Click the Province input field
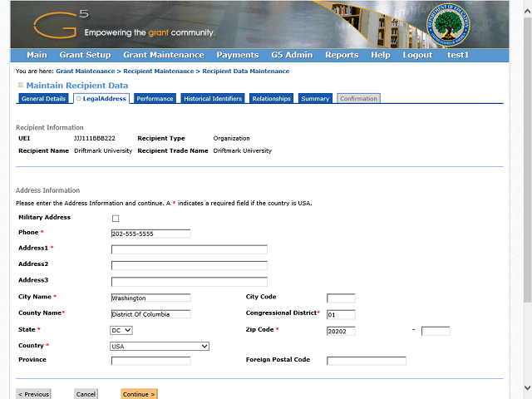 coord(151,361)
